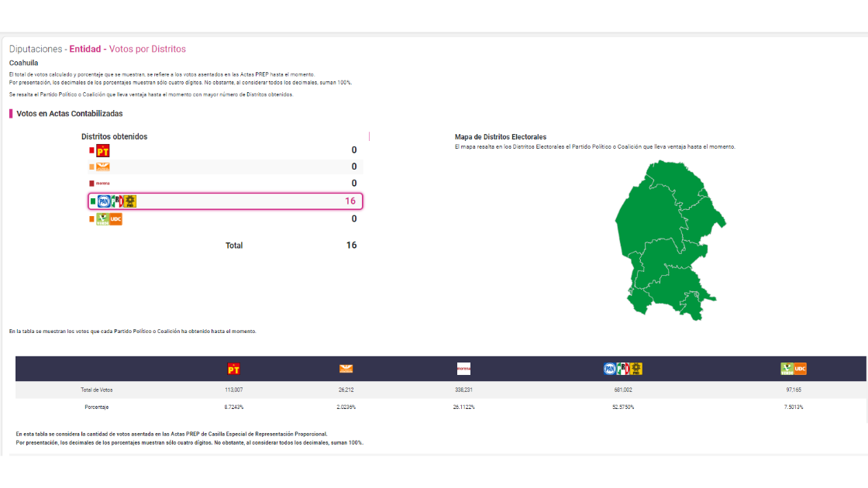Click the Verde-UDC coalition logo in districts list
This screenshot has width=868, height=488.
pos(108,219)
